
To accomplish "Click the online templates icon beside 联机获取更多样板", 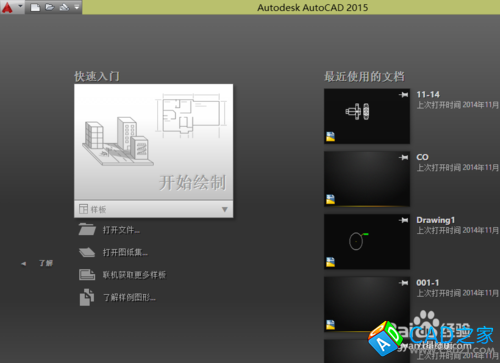I will click(87, 275).
